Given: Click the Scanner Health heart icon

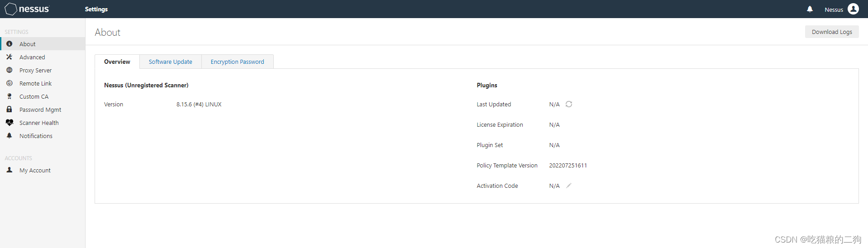Looking at the screenshot, I should coord(9,123).
